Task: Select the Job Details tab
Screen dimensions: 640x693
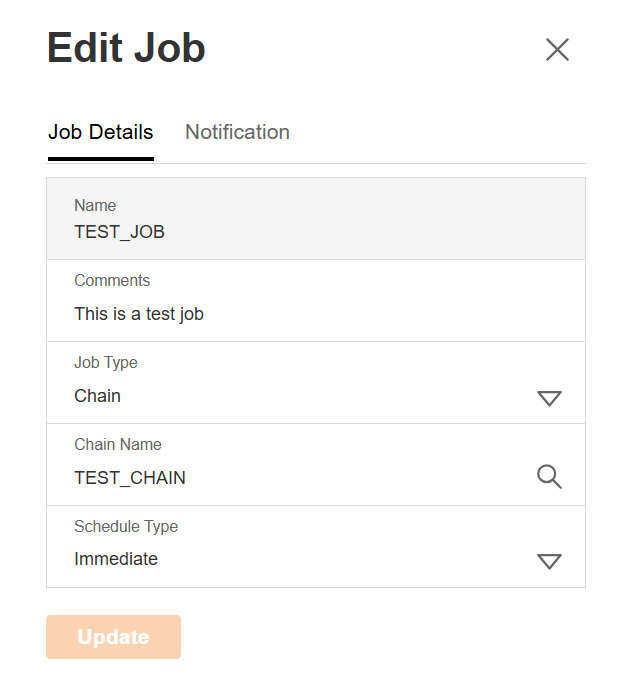Action: (x=101, y=132)
